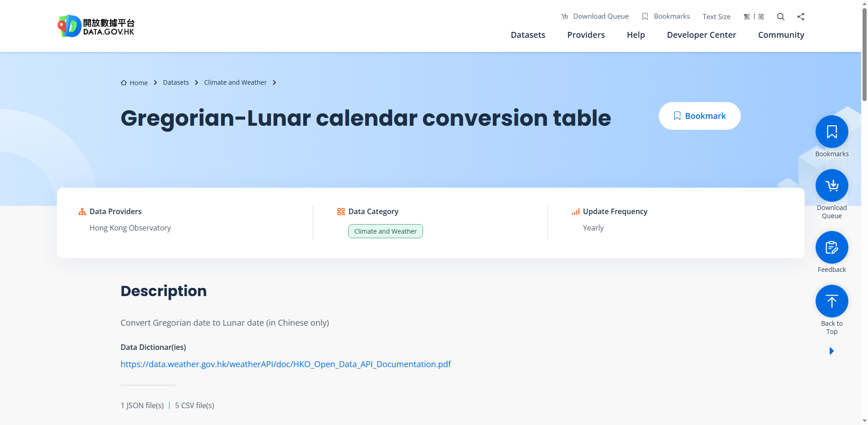The width and height of the screenshot is (868, 425).
Task: Click the 'Data Dictionar(ies)' label
Action: click(x=153, y=347)
